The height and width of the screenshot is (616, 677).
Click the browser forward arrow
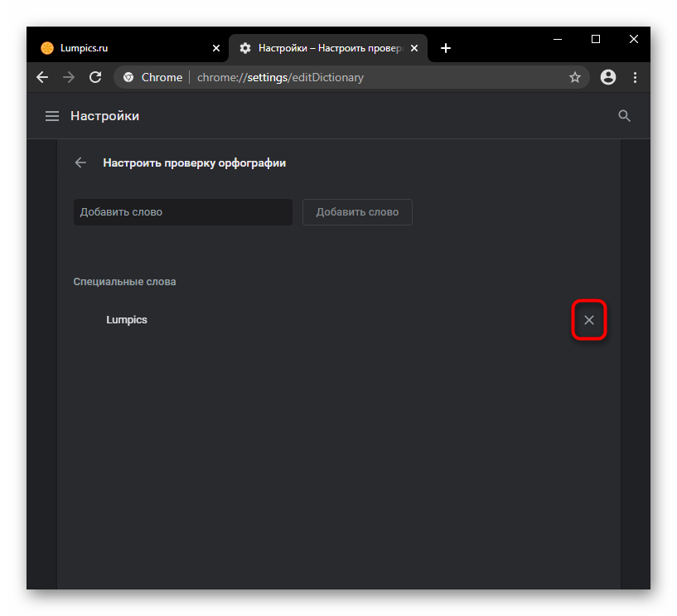point(69,77)
